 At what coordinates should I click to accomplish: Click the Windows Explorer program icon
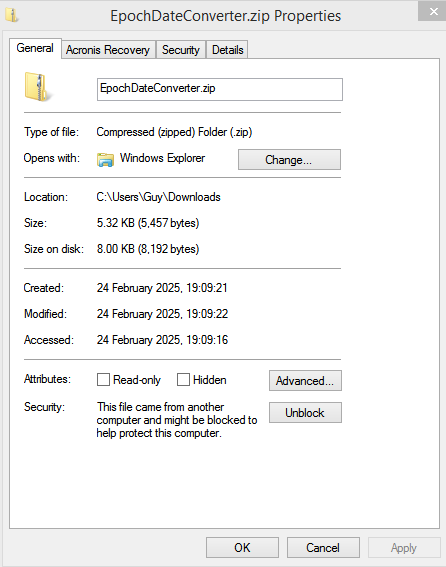pos(105,159)
